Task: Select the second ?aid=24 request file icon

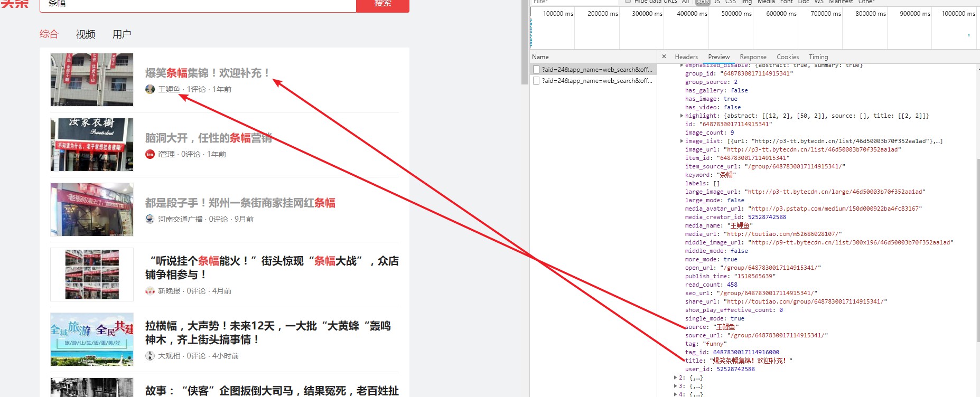Action: [536, 81]
